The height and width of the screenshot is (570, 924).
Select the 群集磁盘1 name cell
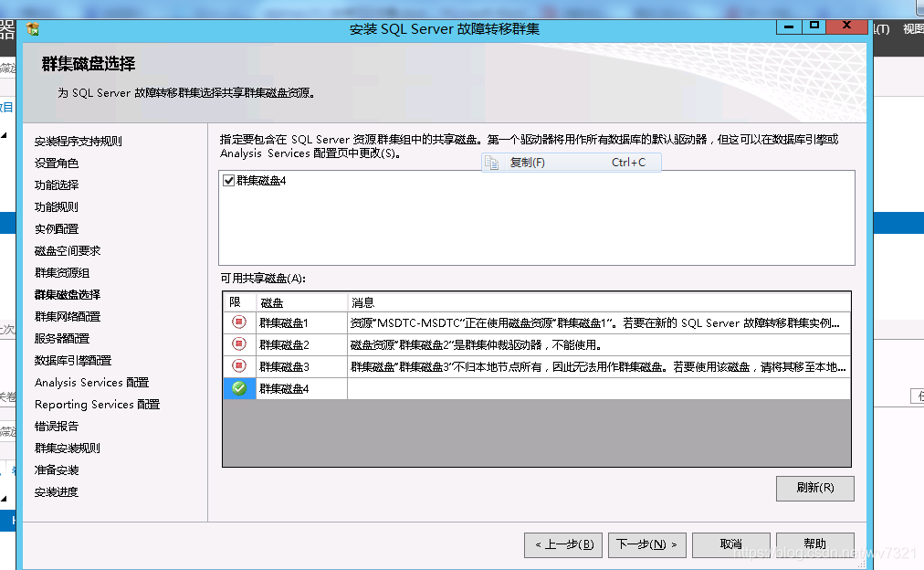coord(301,322)
